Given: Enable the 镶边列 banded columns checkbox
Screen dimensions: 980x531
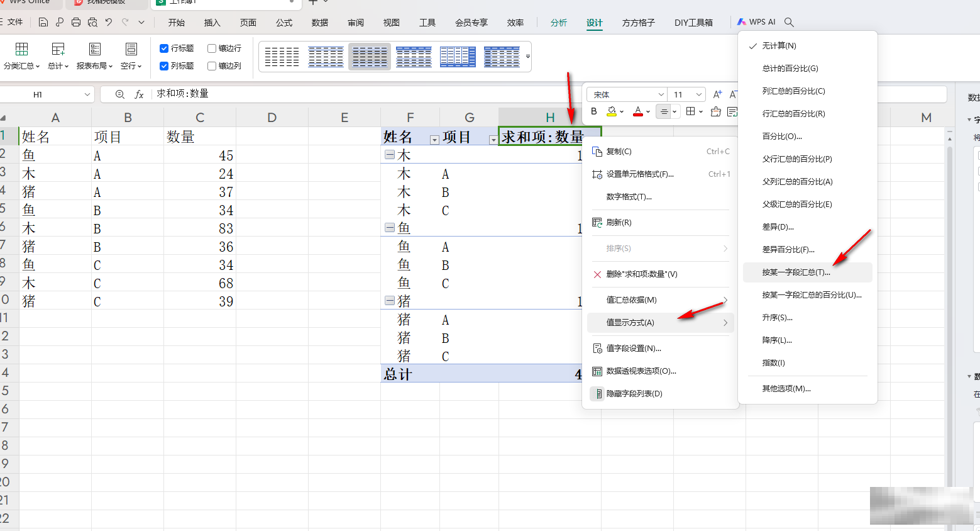Looking at the screenshot, I should (212, 66).
